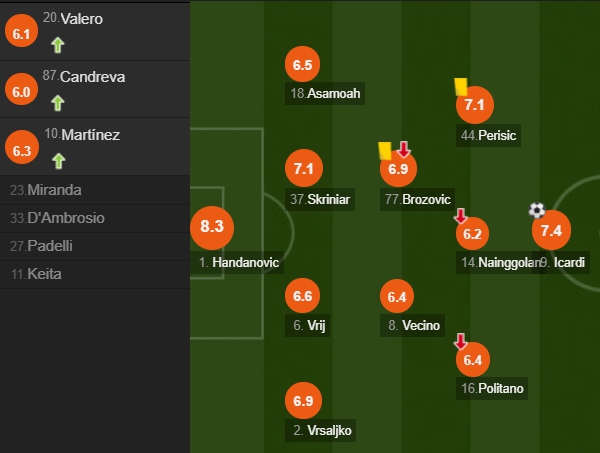Viewport: 600px width, 453px height.
Task: Click Nainggolan's red substitution arrow
Action: 461,216
